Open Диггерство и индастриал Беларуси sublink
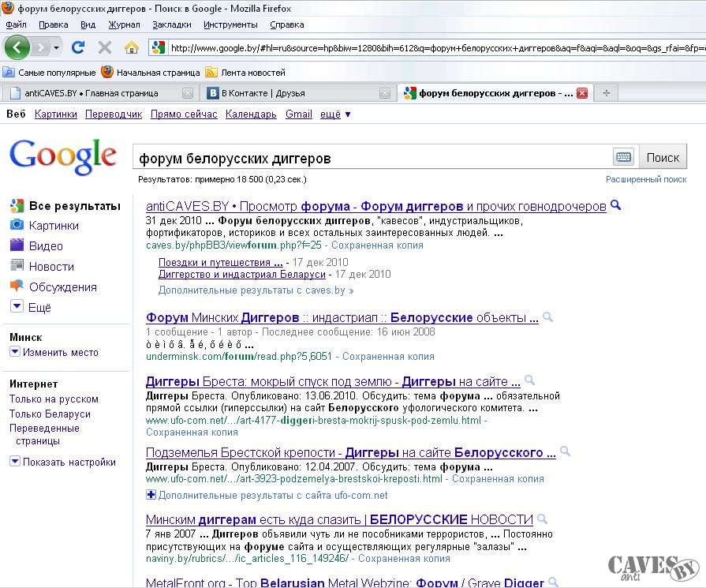 pyautogui.click(x=242, y=275)
